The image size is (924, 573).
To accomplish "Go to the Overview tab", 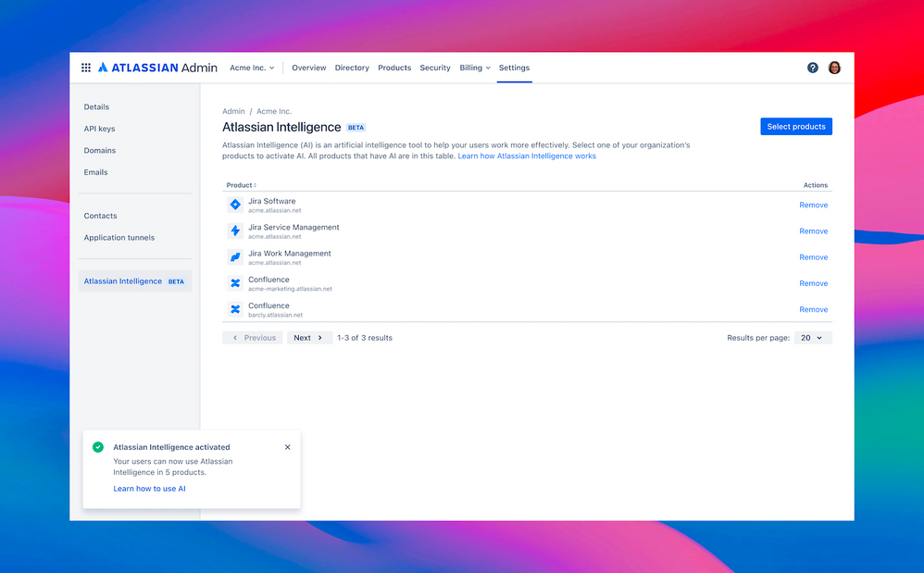I will pos(309,68).
